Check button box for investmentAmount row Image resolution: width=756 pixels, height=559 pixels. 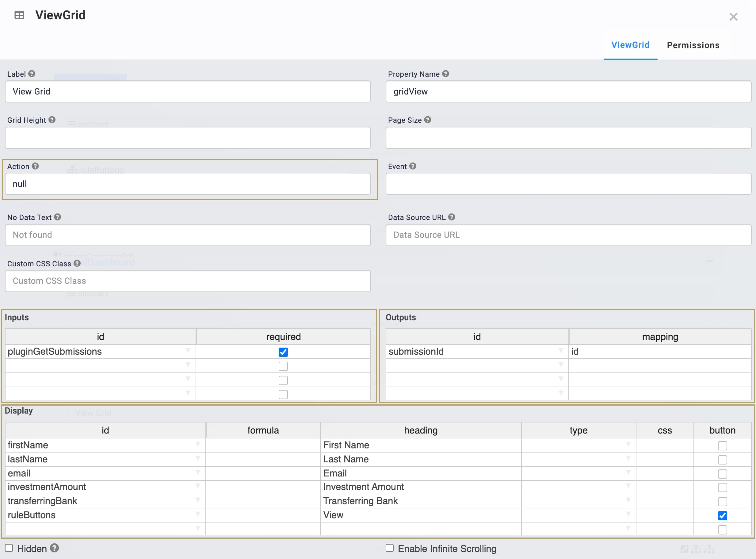[x=722, y=487]
